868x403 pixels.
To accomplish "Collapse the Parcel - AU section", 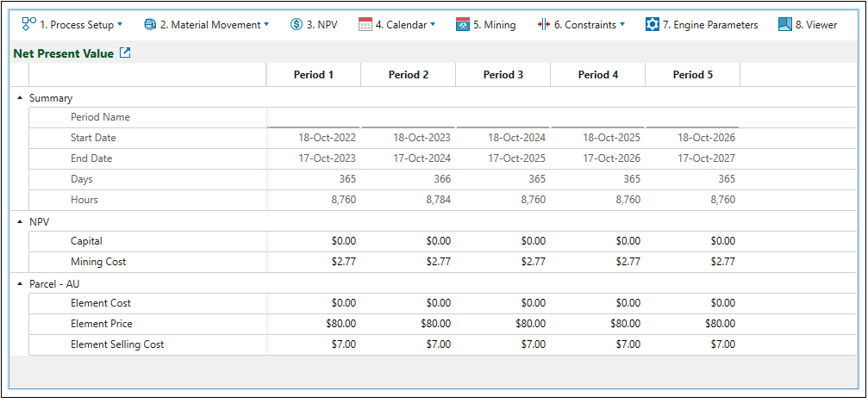I will [20, 283].
